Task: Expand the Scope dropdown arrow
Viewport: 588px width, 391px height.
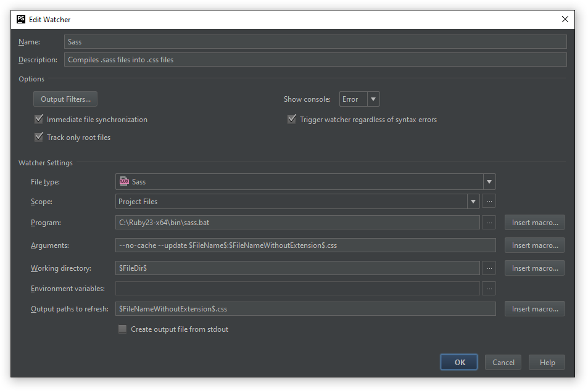Action: (x=473, y=202)
